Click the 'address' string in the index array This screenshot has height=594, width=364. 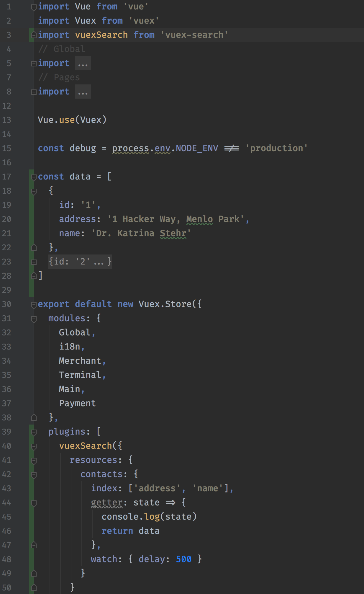[157, 488]
